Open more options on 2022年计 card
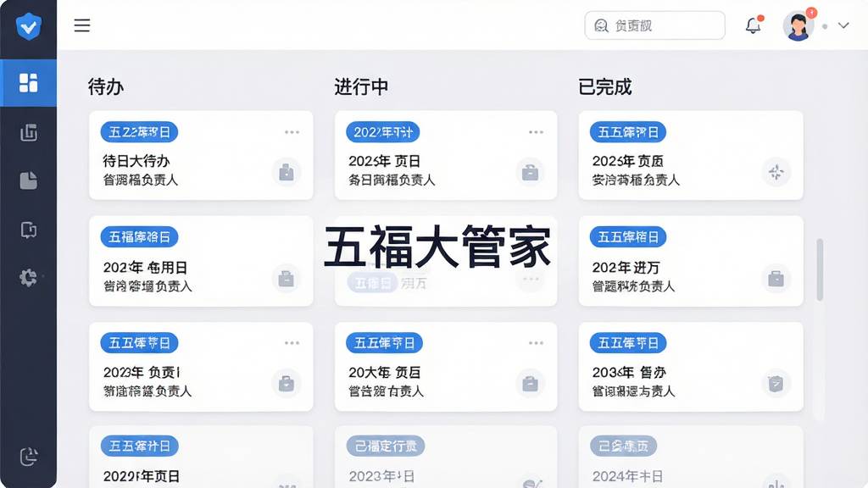Screen dimensions: 868x488 536,132
